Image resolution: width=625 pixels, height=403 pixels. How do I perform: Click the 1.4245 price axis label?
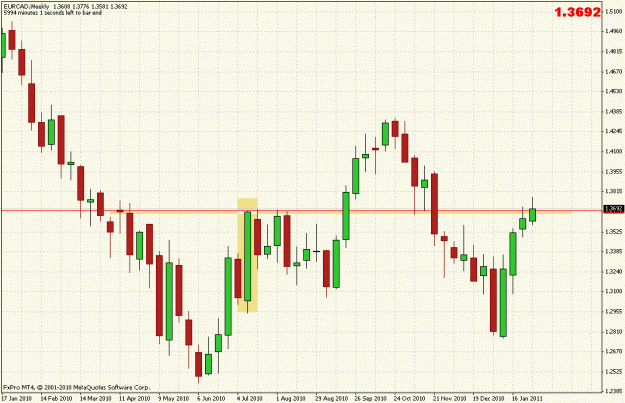(x=614, y=131)
